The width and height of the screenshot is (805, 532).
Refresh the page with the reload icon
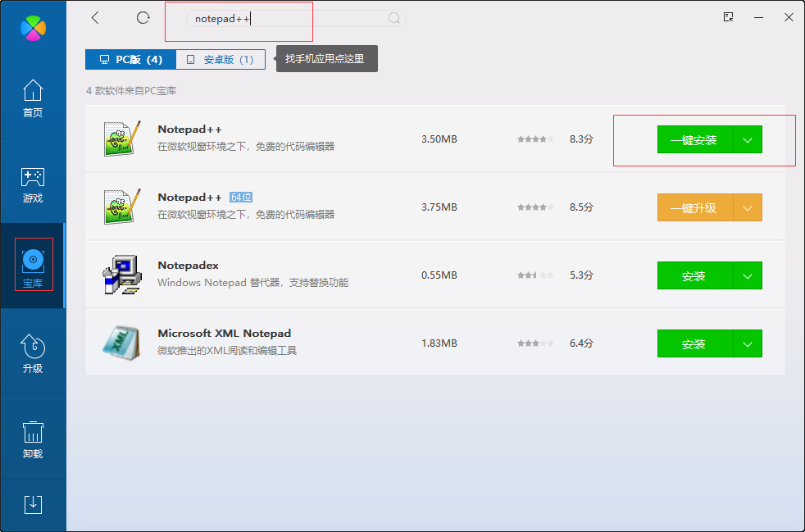pos(143,17)
